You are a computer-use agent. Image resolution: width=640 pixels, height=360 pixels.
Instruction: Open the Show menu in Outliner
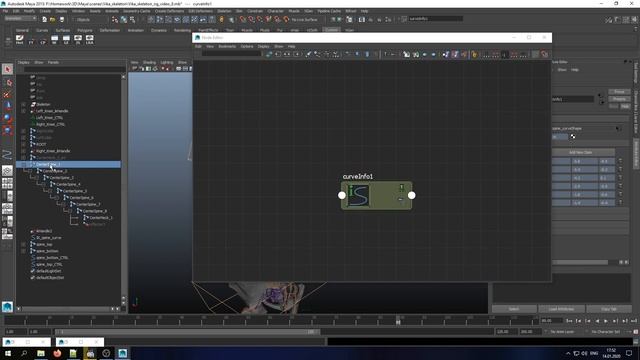(39, 62)
